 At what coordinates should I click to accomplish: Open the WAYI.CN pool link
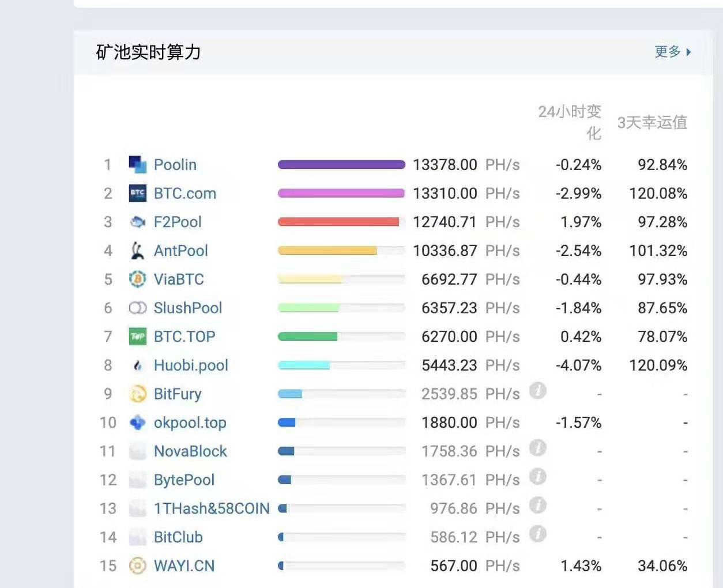pos(184,566)
